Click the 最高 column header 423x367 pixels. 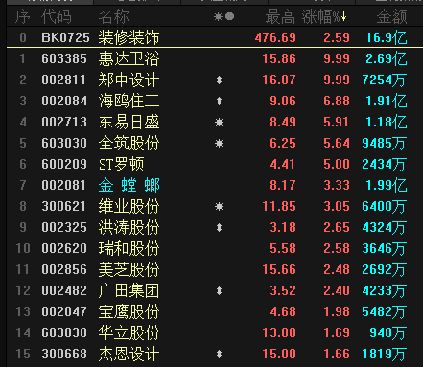pos(280,17)
